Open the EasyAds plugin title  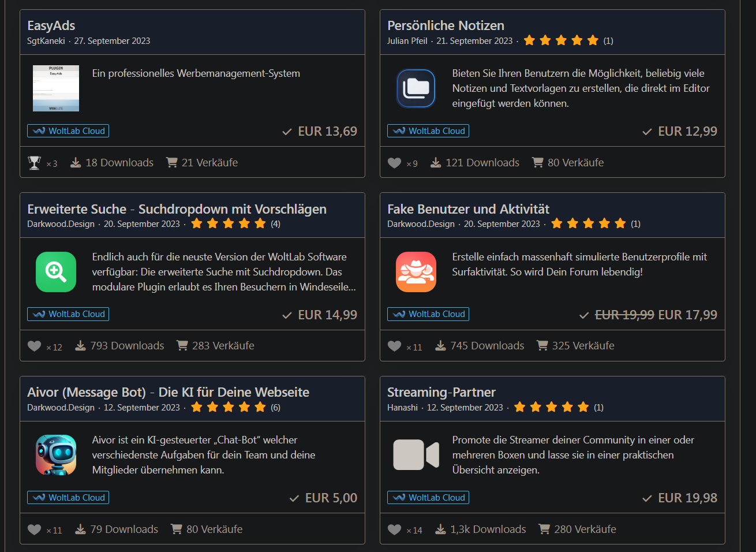point(51,25)
